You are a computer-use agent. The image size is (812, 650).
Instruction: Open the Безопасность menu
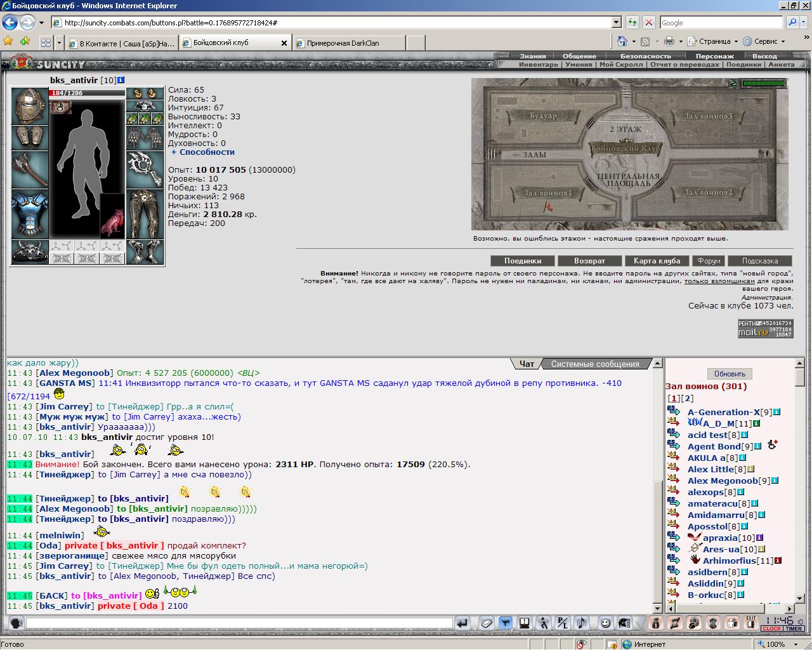pyautogui.click(x=645, y=56)
